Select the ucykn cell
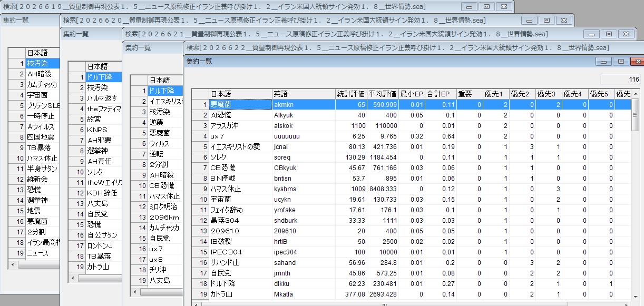The height and width of the screenshot is (306, 644). point(303,199)
